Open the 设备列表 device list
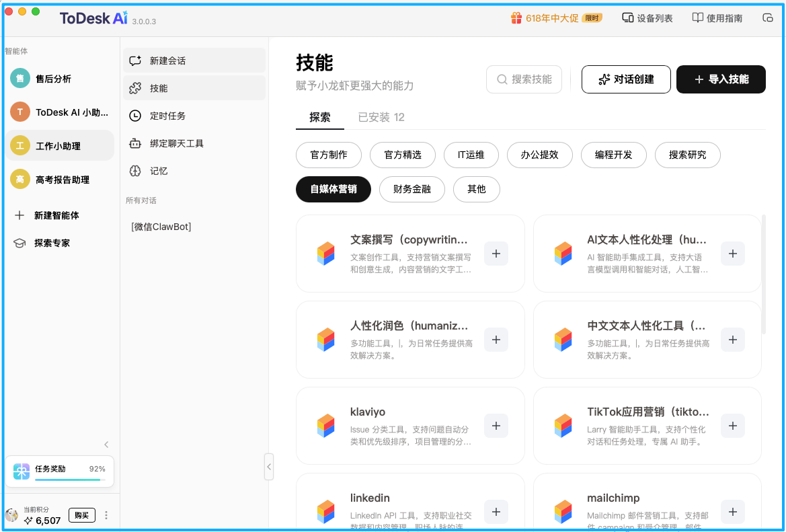Screen dimensions: 786x532 (647, 18)
